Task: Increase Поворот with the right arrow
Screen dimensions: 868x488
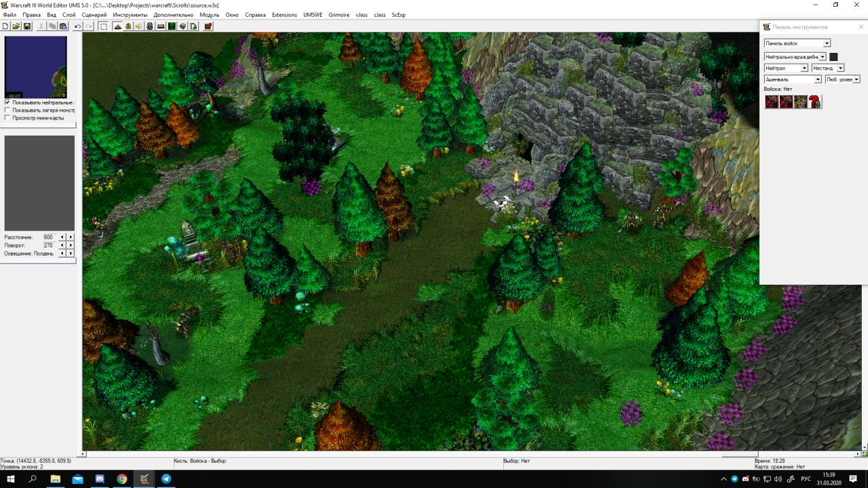Action: pyautogui.click(x=71, y=245)
